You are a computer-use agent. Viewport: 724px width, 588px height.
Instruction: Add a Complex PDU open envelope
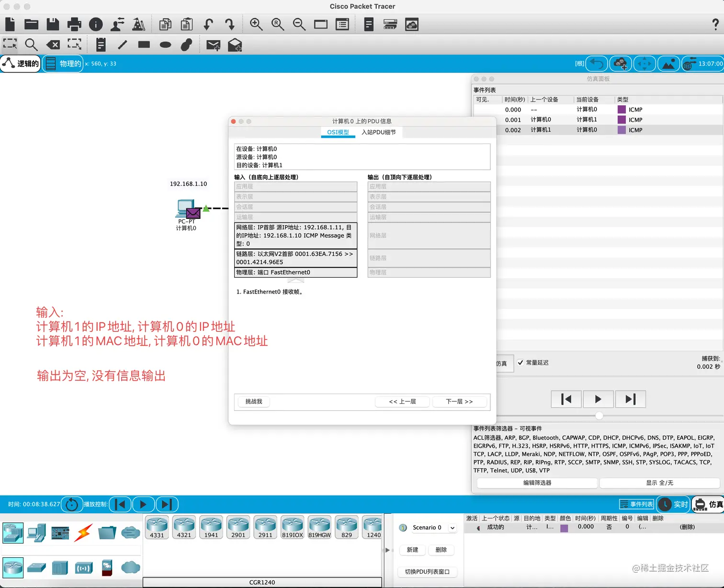235,45
